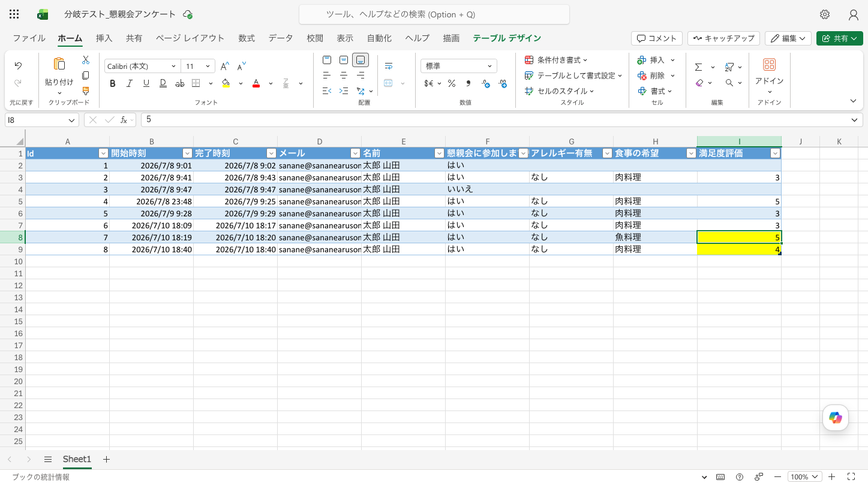
Task: Click the search box ツール、ヘルプなどの検索
Action: [434, 14]
